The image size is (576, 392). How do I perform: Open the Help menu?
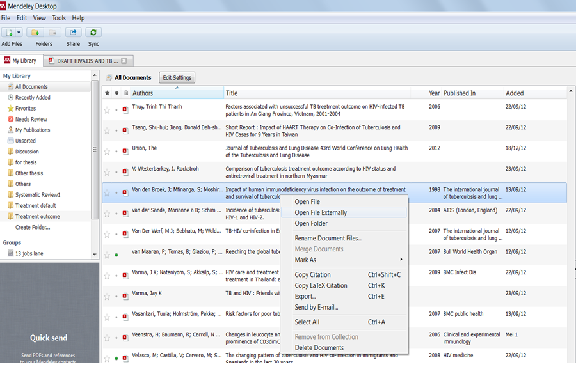[78, 18]
